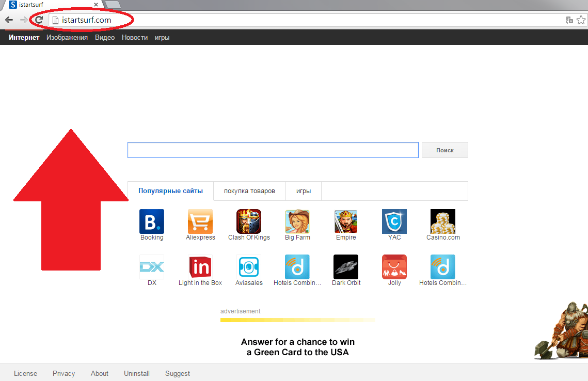This screenshot has width=588, height=381.
Task: Switch to the Популярные сайты tab
Action: pyautogui.click(x=171, y=191)
